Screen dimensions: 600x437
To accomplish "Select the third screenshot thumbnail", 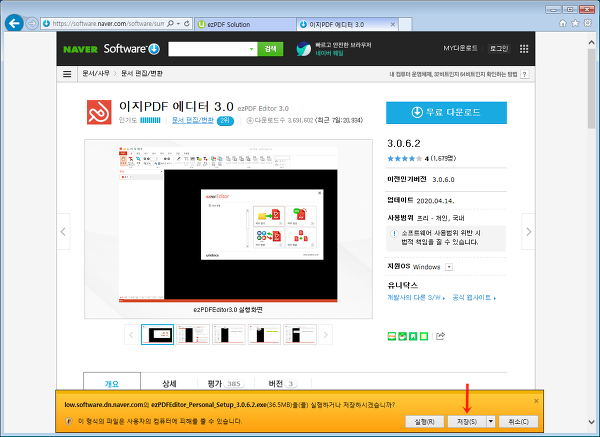I will pyautogui.click(x=228, y=334).
